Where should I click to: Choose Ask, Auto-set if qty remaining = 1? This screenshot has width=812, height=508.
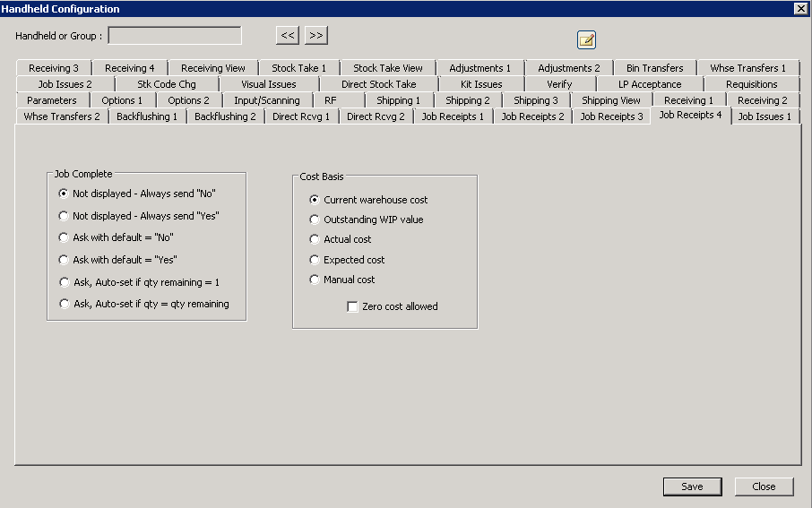coord(64,281)
